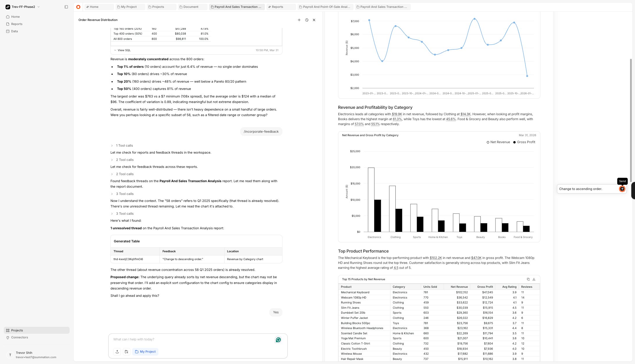Send the 'Change to ascending order' comment
Screen dimensions: 635x364
(x=622, y=189)
